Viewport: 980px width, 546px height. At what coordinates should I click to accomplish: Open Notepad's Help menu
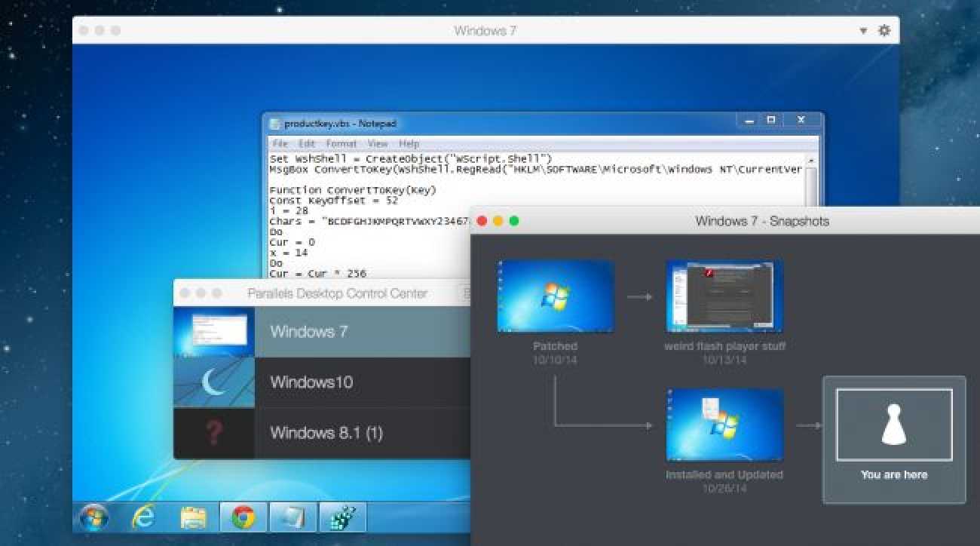click(409, 143)
